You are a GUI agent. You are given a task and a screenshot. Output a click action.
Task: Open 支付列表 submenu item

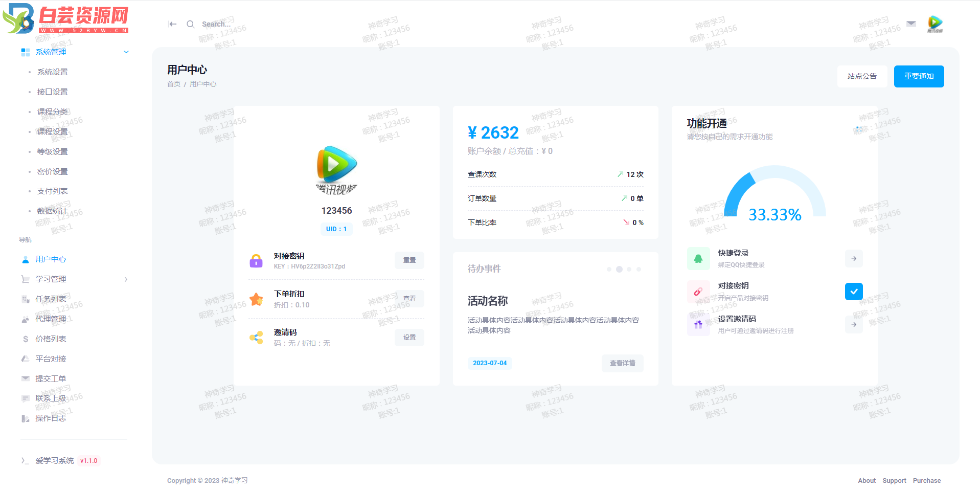coord(53,191)
